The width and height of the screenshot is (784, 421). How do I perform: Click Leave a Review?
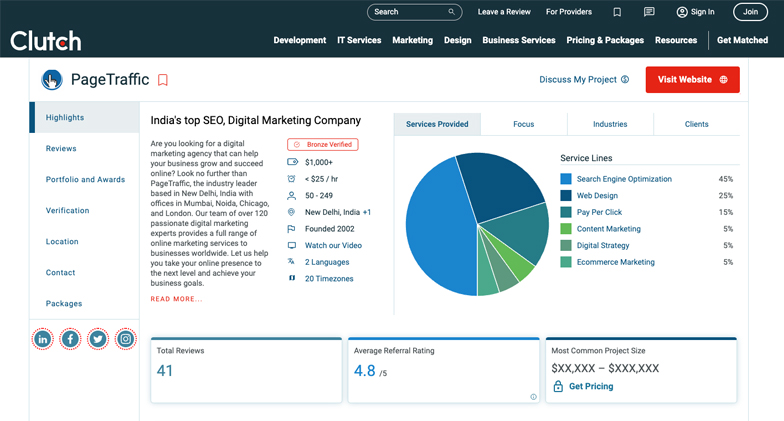(x=504, y=12)
